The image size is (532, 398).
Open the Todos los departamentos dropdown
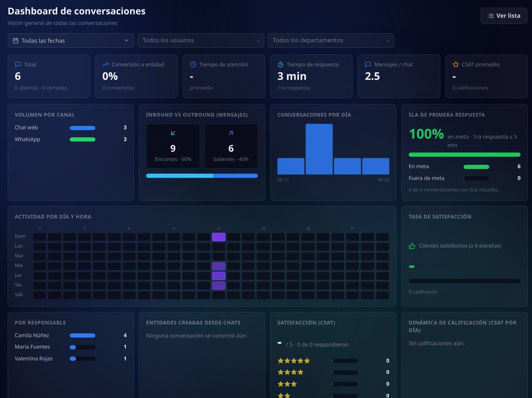pyautogui.click(x=331, y=40)
